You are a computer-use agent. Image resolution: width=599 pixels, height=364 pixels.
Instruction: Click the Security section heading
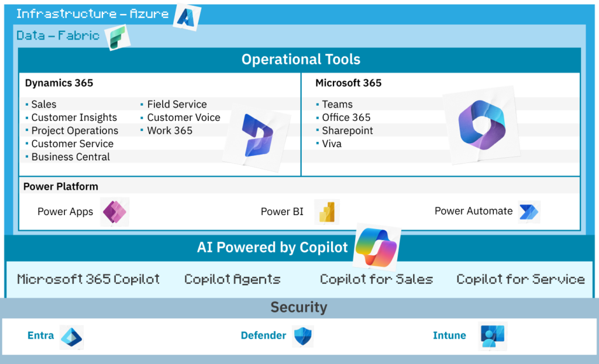298,307
